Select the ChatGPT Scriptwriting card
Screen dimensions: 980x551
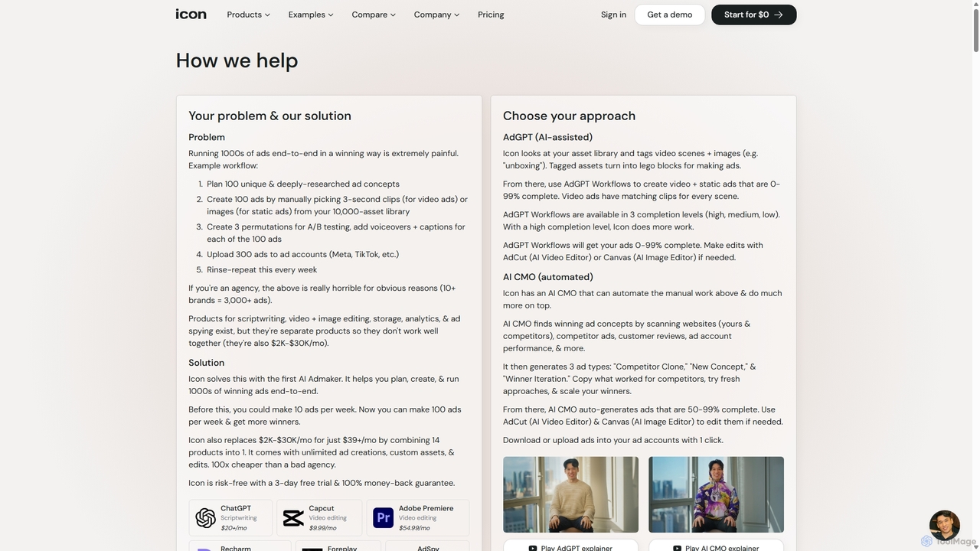[x=230, y=518]
